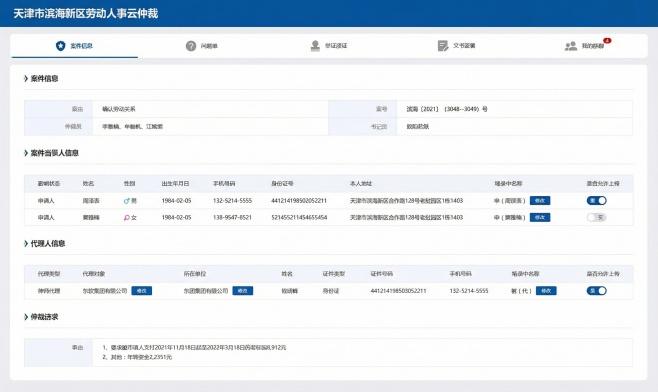Click the stamp icon in the tab bar

315,46
